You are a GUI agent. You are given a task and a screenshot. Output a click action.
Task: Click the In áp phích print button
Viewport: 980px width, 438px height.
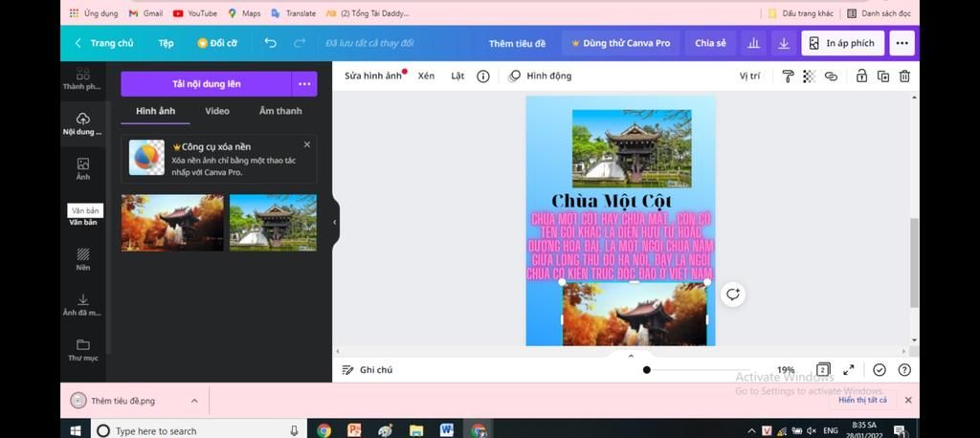pos(842,43)
